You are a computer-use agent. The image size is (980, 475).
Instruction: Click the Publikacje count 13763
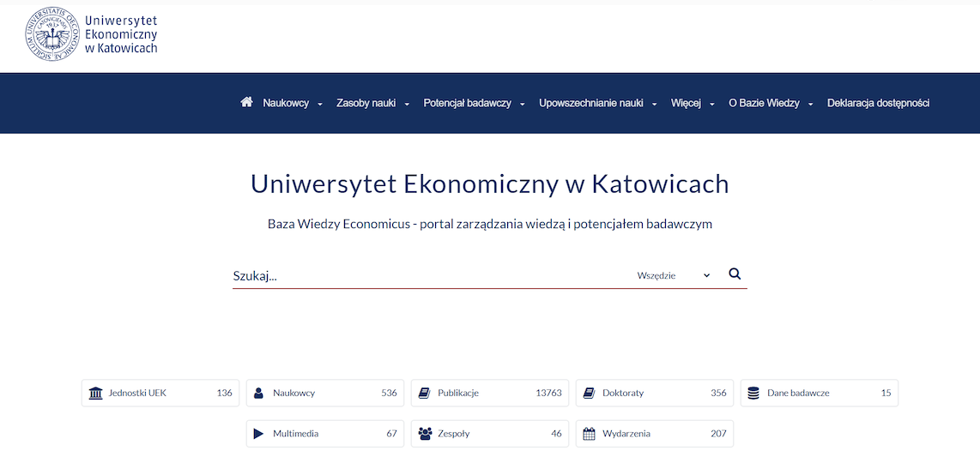coord(548,394)
